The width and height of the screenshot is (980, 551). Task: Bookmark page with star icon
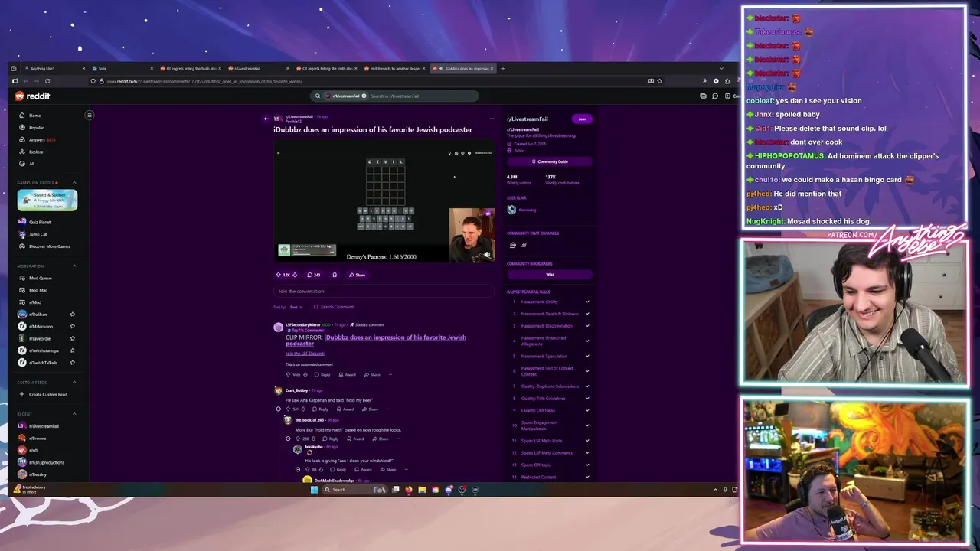tap(659, 81)
